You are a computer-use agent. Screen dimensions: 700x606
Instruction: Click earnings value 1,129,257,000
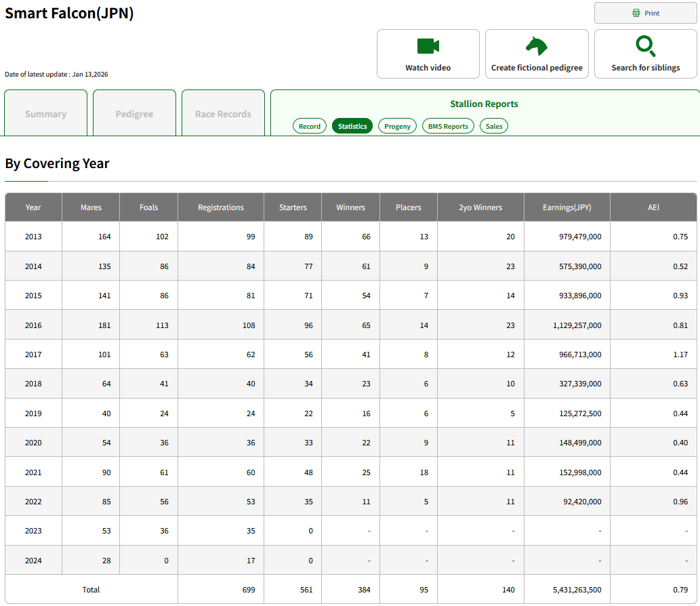[x=577, y=325]
